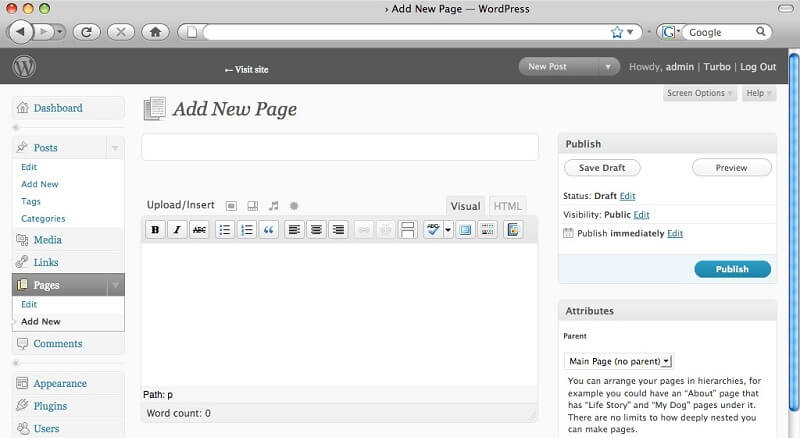The height and width of the screenshot is (438, 800).
Task: Edit the post Status
Action: pyautogui.click(x=627, y=196)
